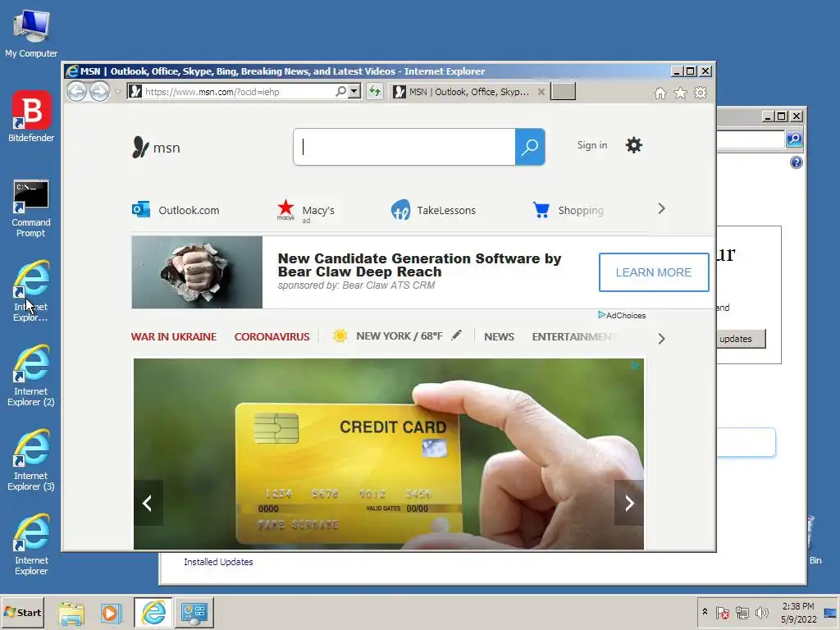Open the Installed Updates link in the background window
Viewport: 840px width, 630px height.
[218, 561]
